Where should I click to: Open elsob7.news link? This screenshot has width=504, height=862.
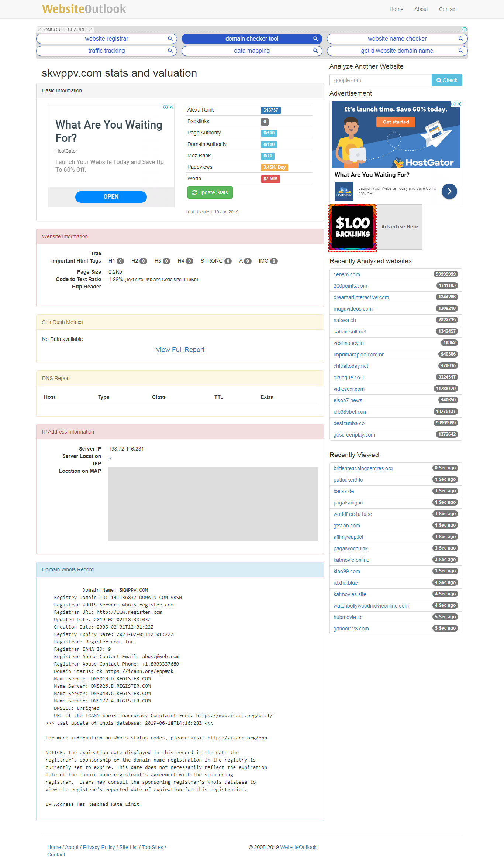(x=348, y=400)
